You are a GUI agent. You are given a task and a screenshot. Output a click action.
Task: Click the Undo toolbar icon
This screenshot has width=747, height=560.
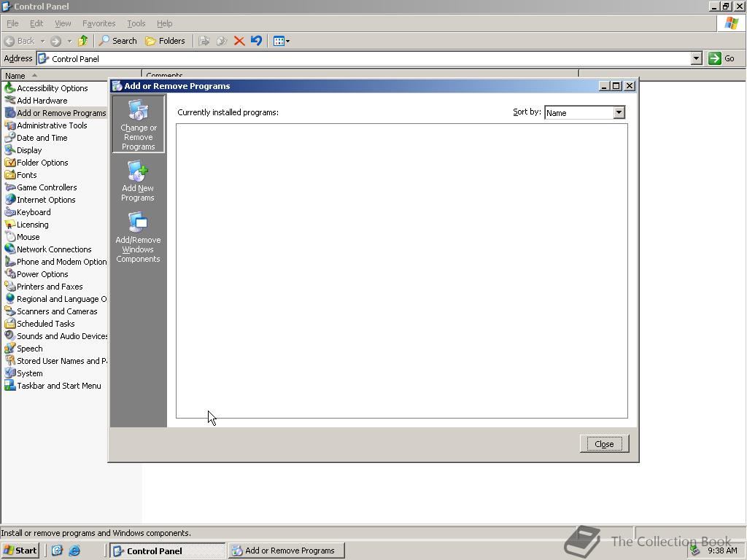point(256,41)
